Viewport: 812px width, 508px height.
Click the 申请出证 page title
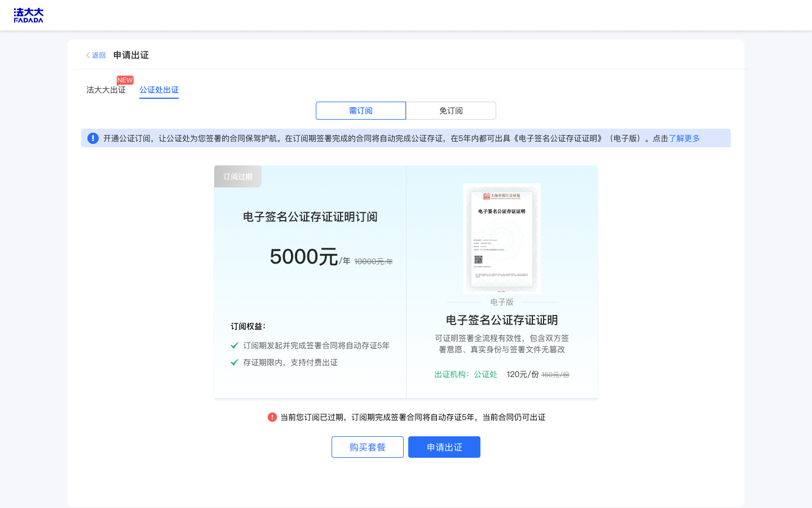pos(131,55)
